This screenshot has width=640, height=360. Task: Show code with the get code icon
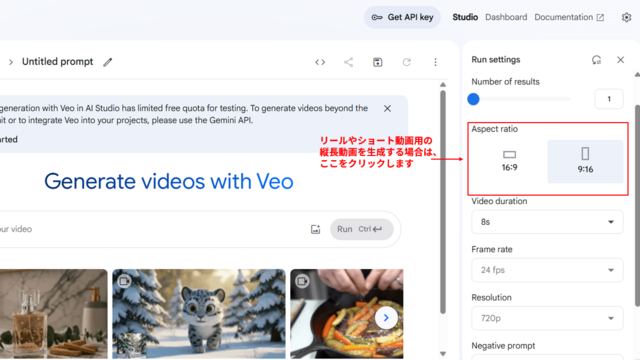coord(320,62)
